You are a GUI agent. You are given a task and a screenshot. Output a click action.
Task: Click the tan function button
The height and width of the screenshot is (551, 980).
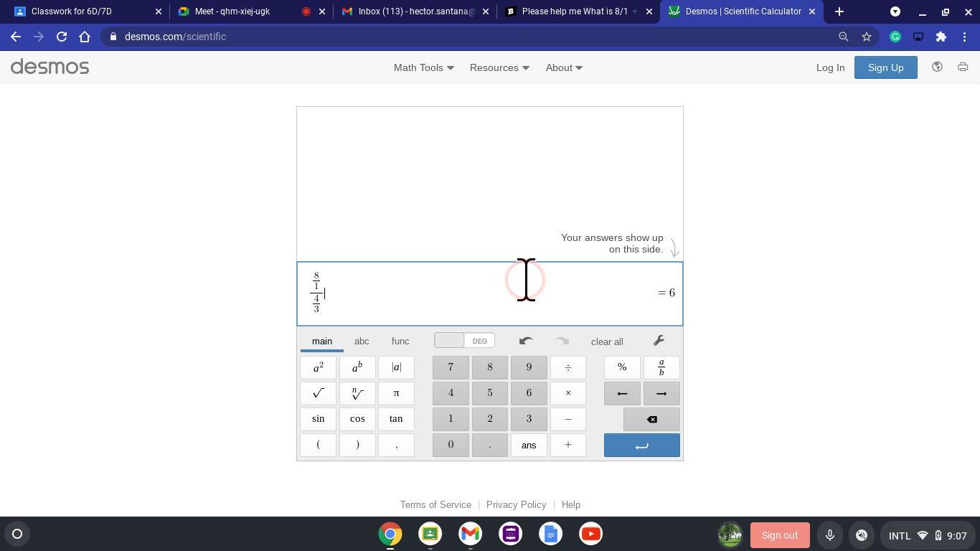tap(396, 419)
